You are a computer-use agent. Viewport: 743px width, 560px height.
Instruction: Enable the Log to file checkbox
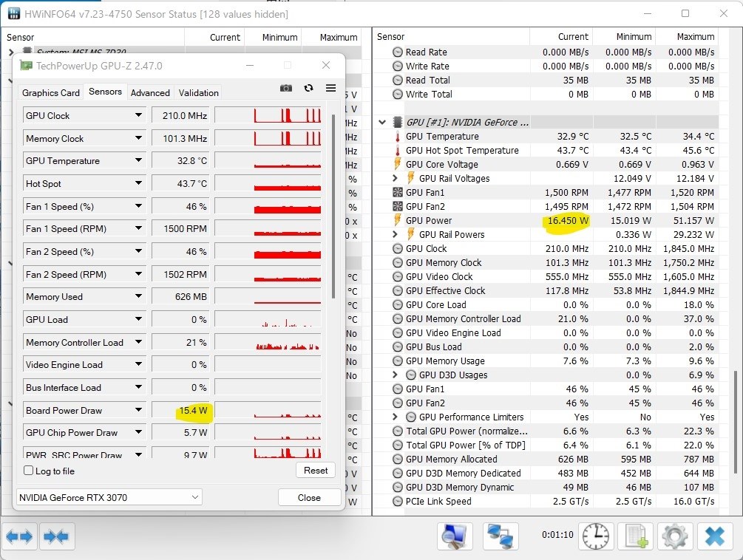point(28,471)
